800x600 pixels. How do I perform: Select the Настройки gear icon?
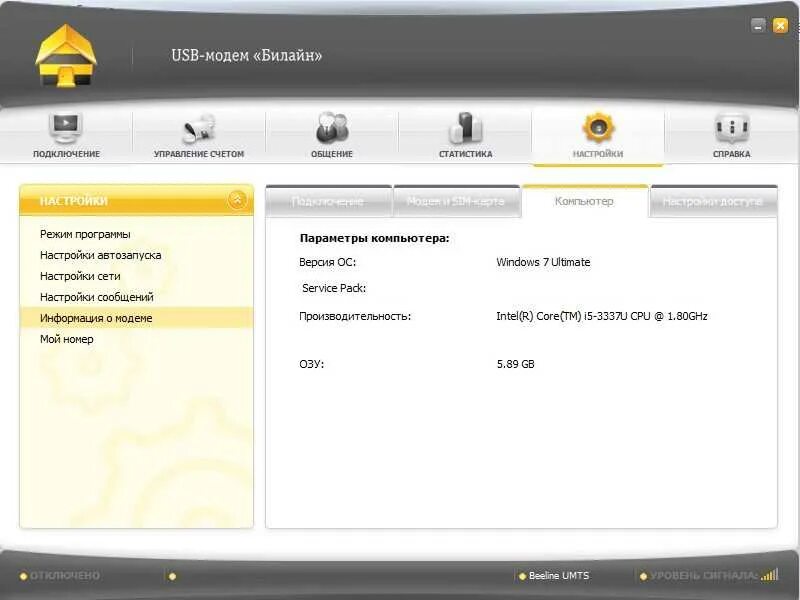click(598, 128)
